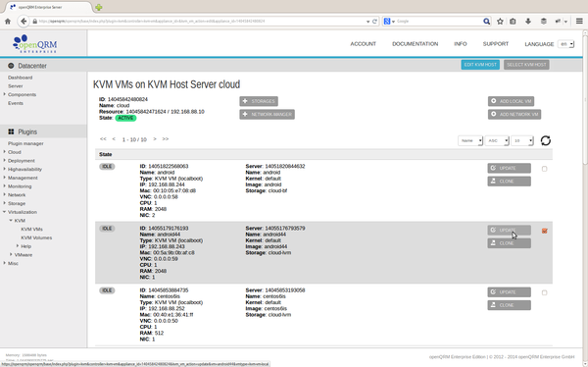This screenshot has height=367, width=588.
Task: Open Dashboard in the sidebar
Action: [x=21, y=78]
